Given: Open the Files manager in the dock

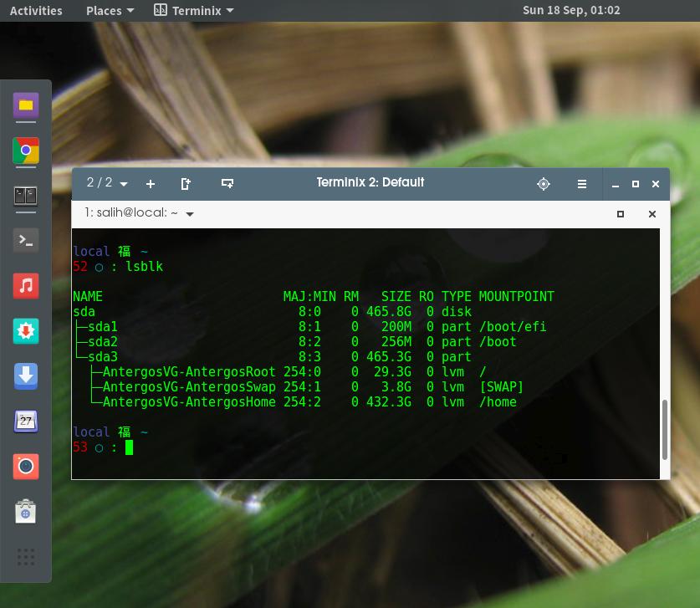Looking at the screenshot, I should pos(26,105).
